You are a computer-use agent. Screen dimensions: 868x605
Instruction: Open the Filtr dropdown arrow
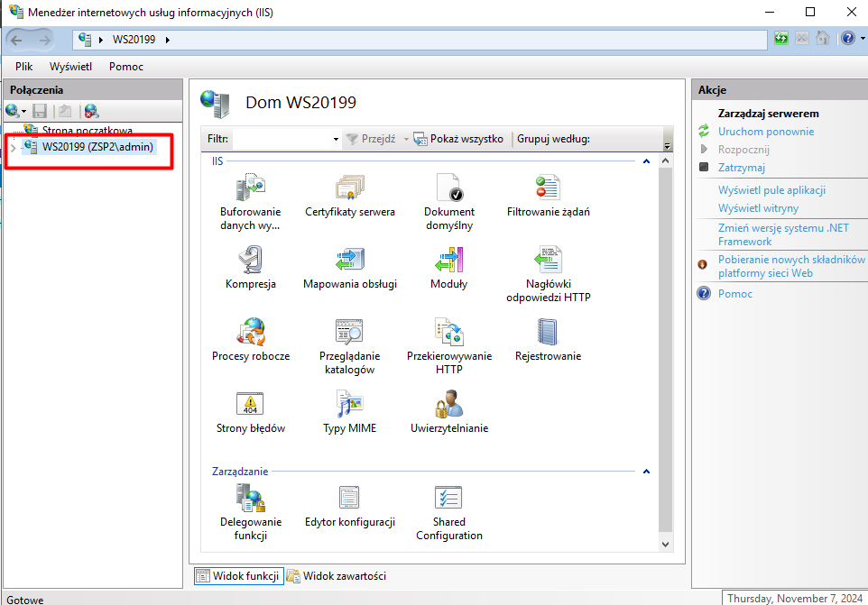336,140
